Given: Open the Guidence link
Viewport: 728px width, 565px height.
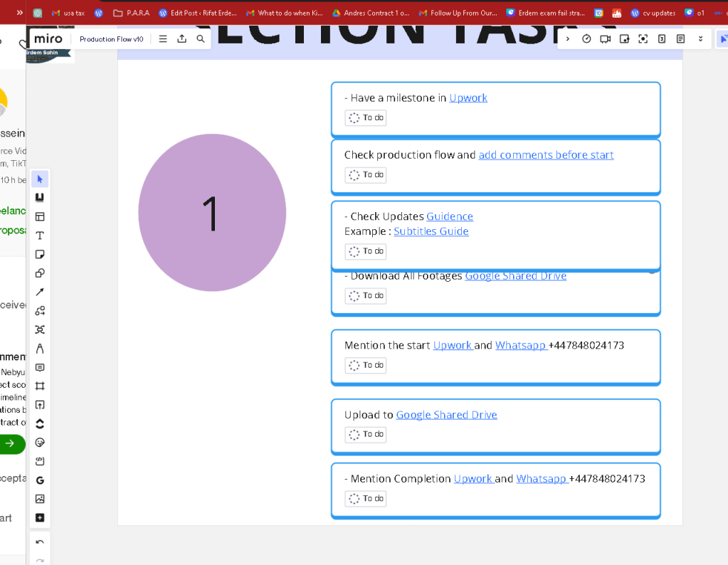Looking at the screenshot, I should [450, 216].
